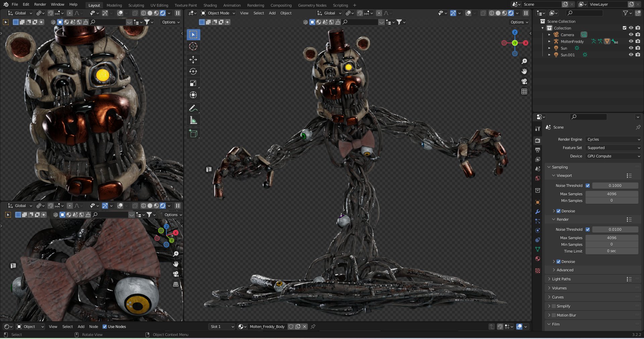Toggle Use Nodes checkbox
This screenshot has width=644, height=339.
(x=105, y=327)
